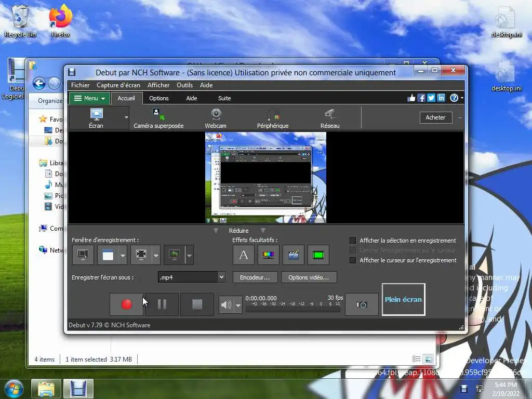Viewport: 532px width, 399px height.
Task: Start recording with the red record button
Action: [127, 304]
